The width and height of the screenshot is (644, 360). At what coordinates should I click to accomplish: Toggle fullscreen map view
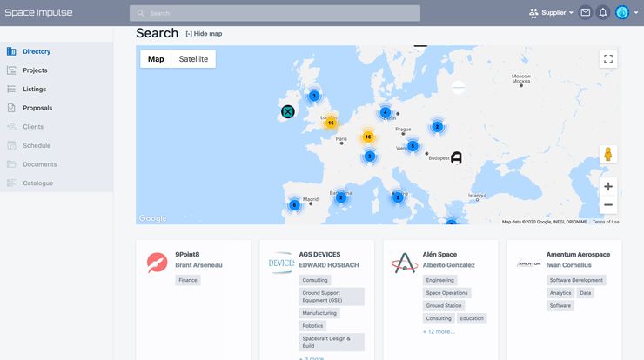tap(608, 59)
